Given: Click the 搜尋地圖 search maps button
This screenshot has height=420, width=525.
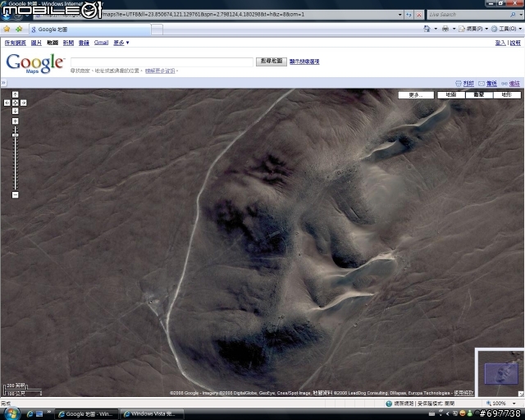Looking at the screenshot, I should click(x=272, y=62).
